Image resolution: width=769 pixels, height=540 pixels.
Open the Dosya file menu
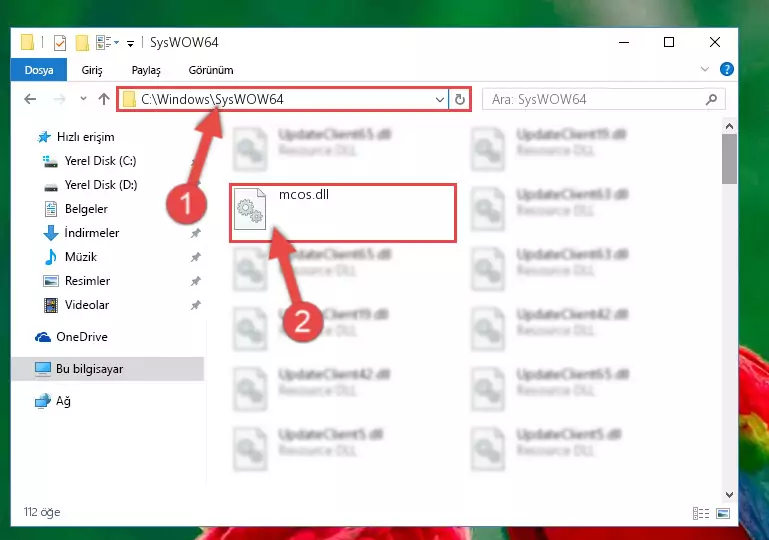[x=39, y=70]
